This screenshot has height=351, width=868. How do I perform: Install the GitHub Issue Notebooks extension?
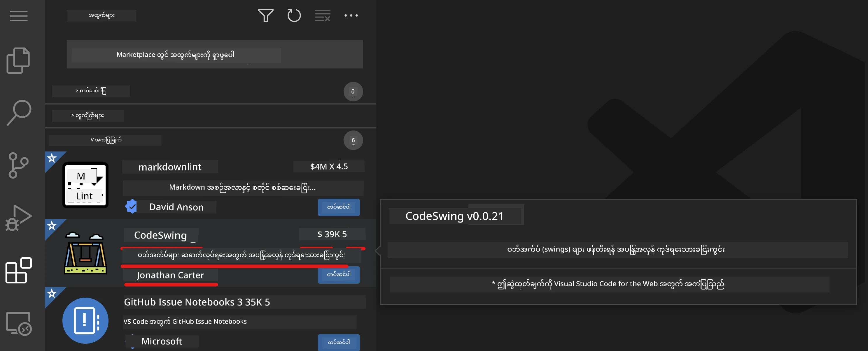339,342
